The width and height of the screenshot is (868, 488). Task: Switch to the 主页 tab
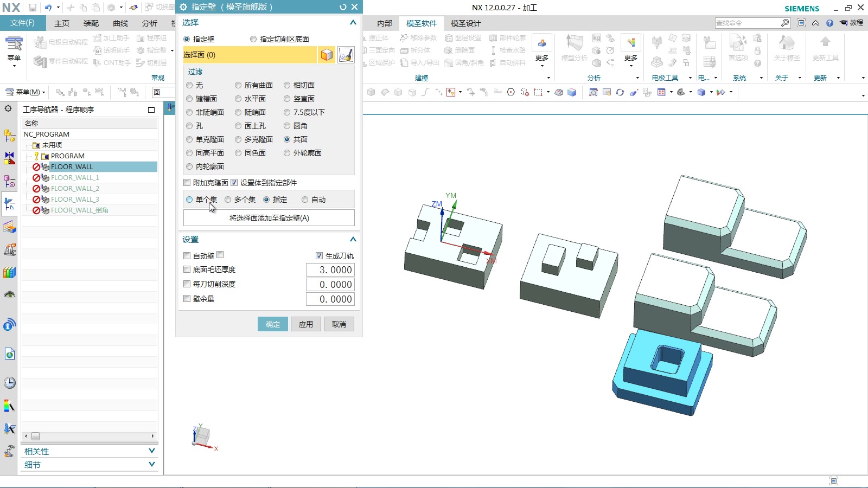(x=62, y=23)
